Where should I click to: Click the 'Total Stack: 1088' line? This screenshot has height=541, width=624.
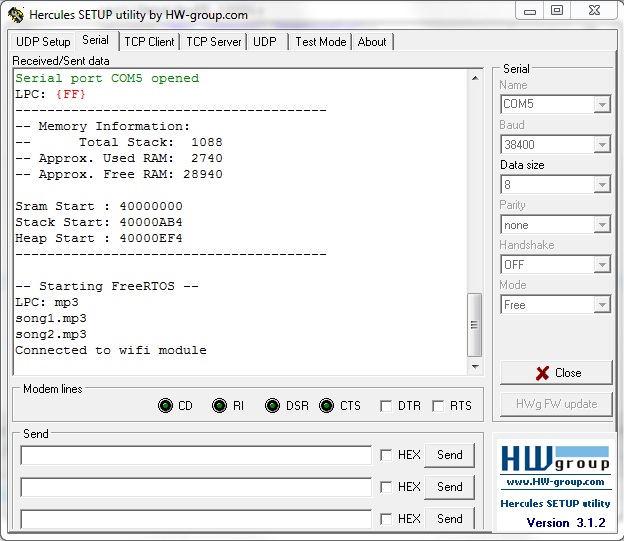(119, 142)
